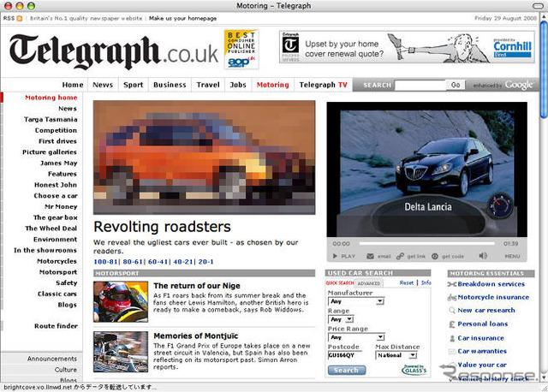Viewport: 548px width, 392px height.
Task: Open the 20-1 ugliest cars link
Action: (x=205, y=262)
